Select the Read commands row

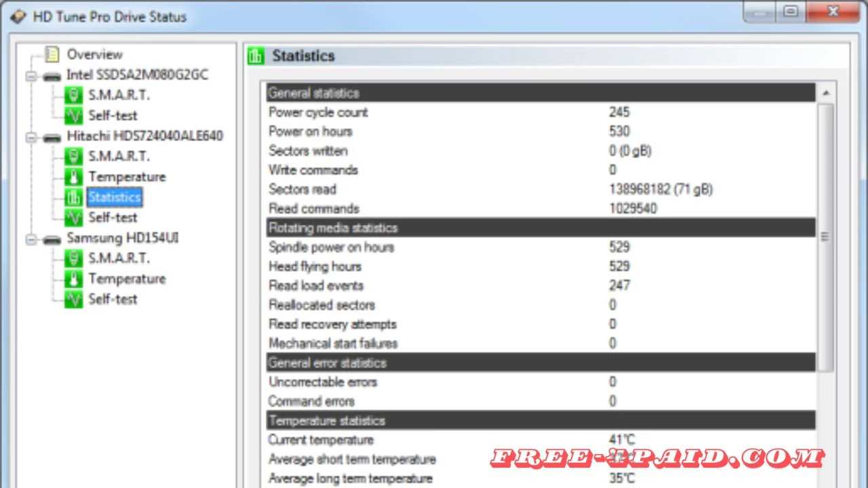coord(541,209)
